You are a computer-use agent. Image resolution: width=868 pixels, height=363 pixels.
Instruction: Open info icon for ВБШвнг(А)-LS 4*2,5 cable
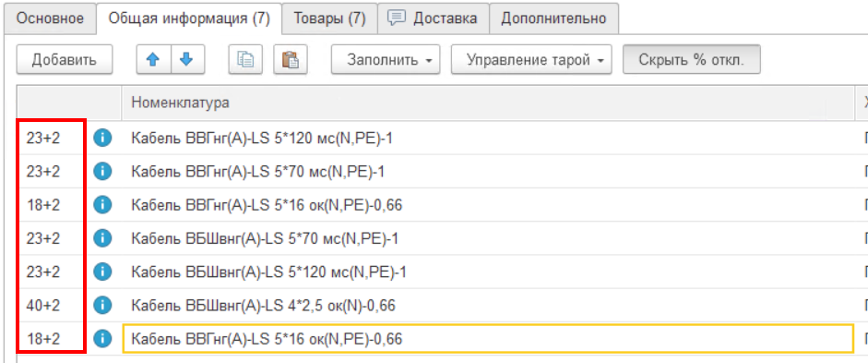point(102,305)
